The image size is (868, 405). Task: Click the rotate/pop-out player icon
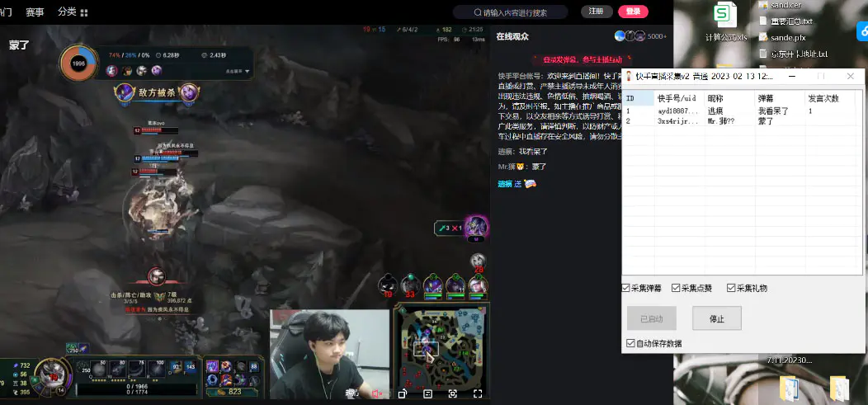(x=403, y=393)
